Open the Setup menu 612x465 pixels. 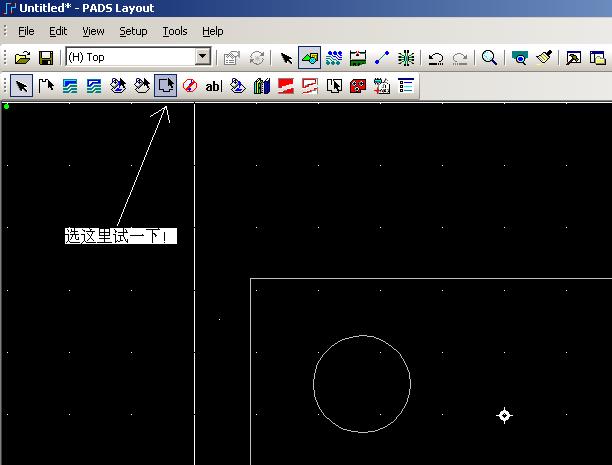(x=133, y=31)
